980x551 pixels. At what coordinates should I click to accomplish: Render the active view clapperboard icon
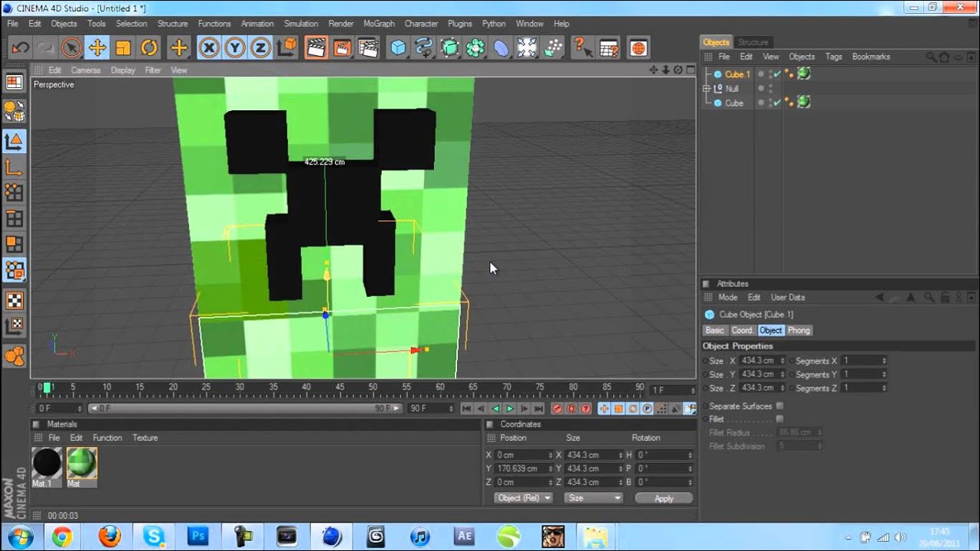click(x=316, y=48)
